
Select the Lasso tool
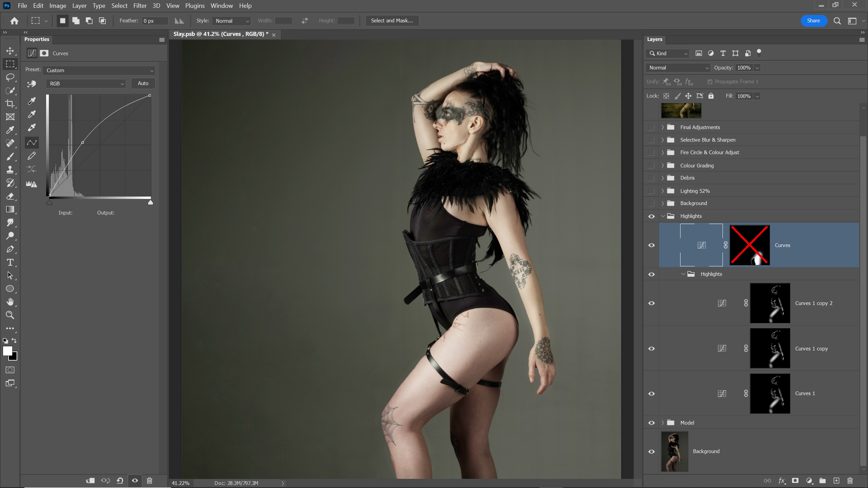point(10,77)
